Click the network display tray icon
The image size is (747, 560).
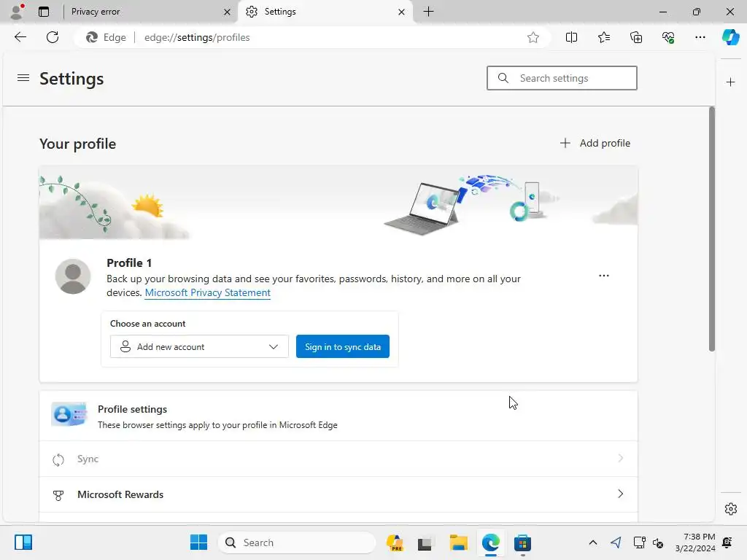tap(639, 542)
